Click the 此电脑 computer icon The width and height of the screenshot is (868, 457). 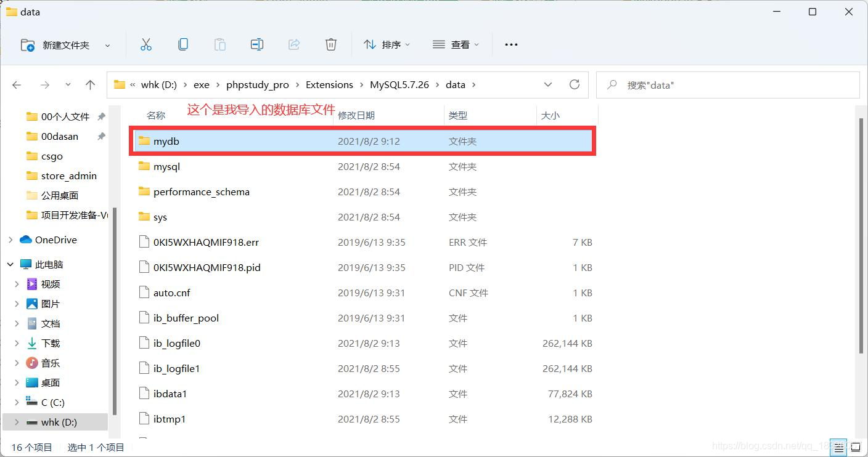[26, 264]
